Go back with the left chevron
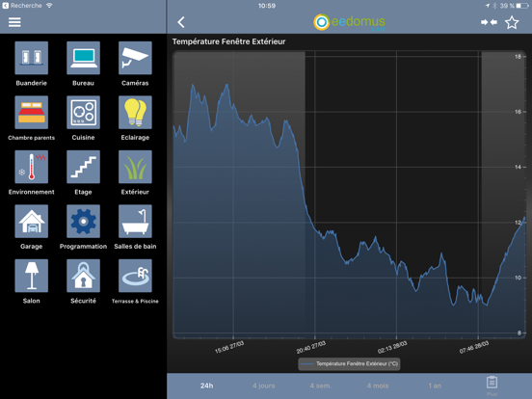The width and height of the screenshot is (532, 399). click(181, 22)
